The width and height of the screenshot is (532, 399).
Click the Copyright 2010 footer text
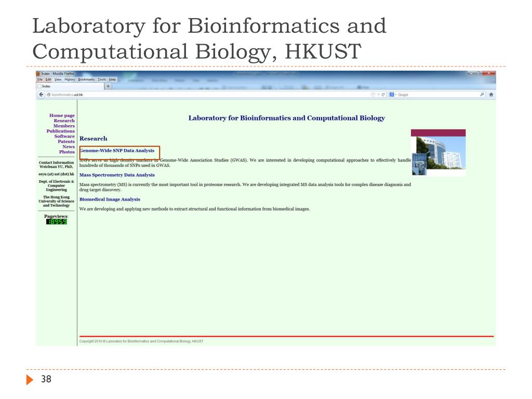[141, 341]
